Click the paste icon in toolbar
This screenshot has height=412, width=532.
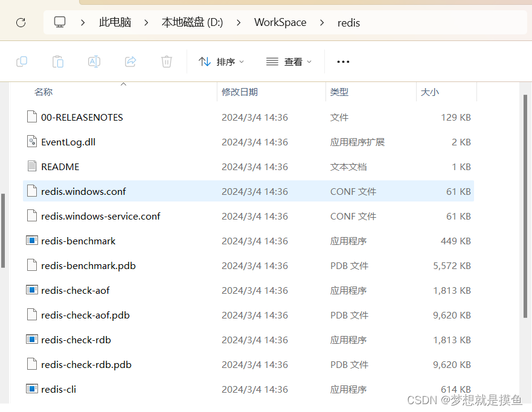(58, 62)
